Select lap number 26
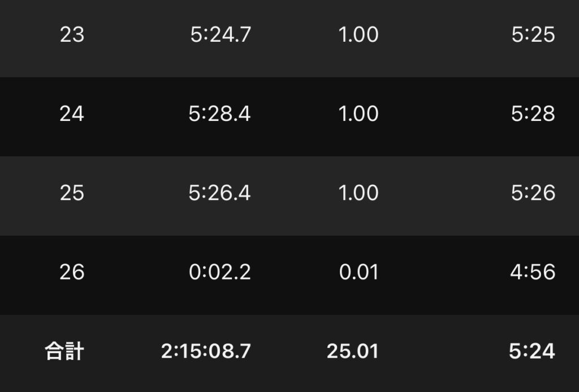 coord(72,272)
